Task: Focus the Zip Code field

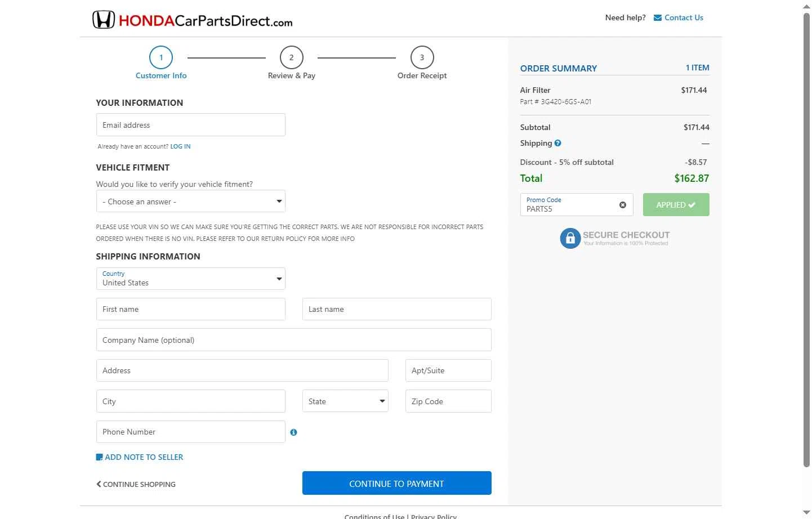Action: [448, 401]
